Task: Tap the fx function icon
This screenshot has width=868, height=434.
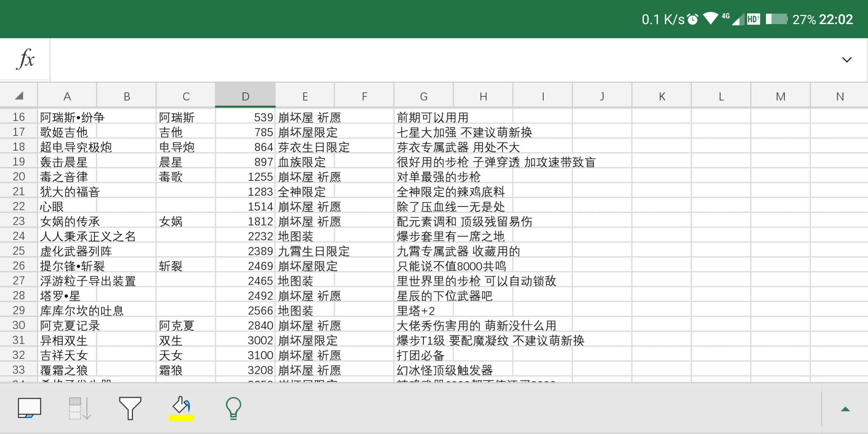Action: (x=26, y=59)
